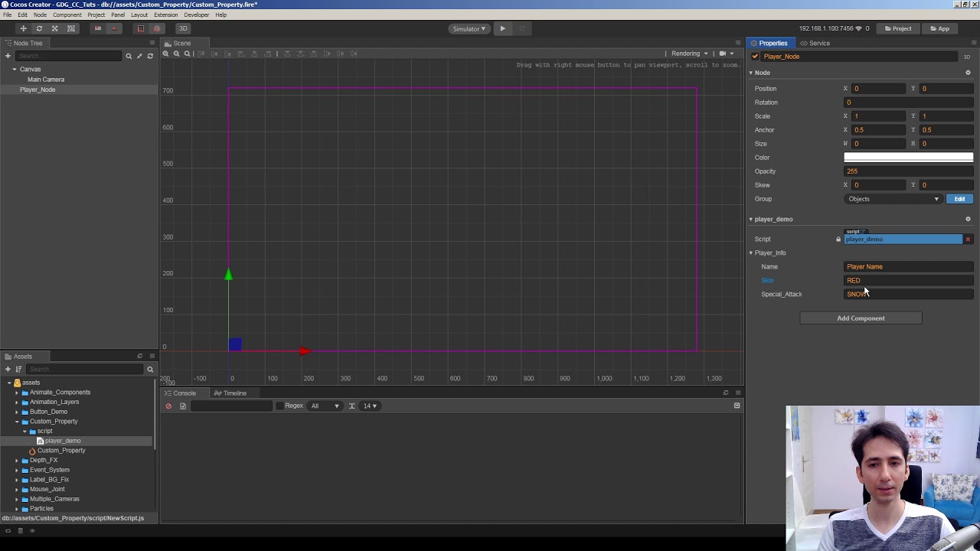The image size is (980, 551).
Task: Open the Rendering dropdown in Scene
Action: point(689,54)
